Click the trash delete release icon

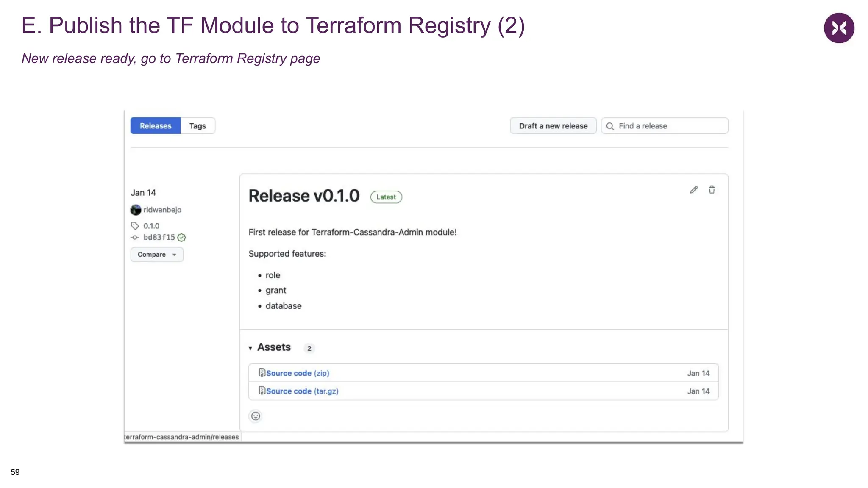712,190
